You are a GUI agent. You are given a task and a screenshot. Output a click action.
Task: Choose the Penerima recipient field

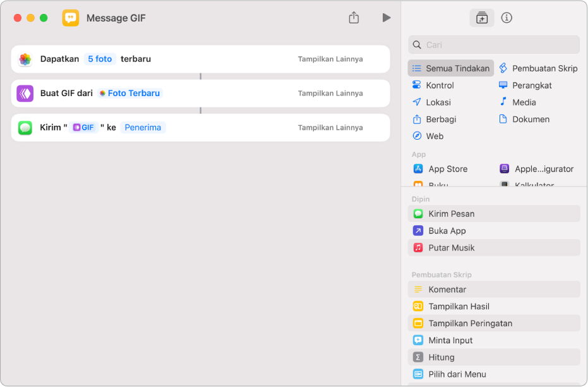point(143,128)
